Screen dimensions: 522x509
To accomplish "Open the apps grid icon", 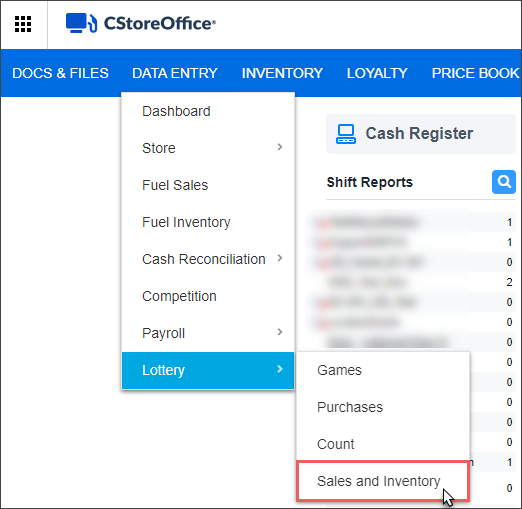I will (x=23, y=24).
